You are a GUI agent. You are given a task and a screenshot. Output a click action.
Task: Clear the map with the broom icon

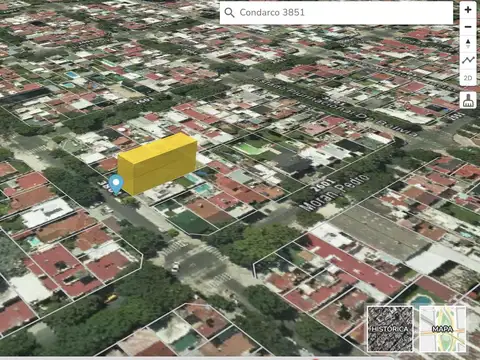pos(468,100)
